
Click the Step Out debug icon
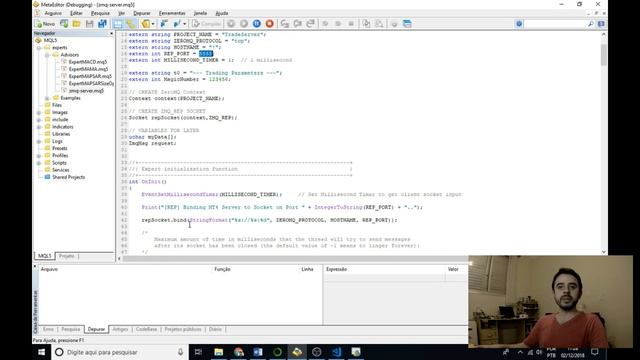[x=310, y=24]
